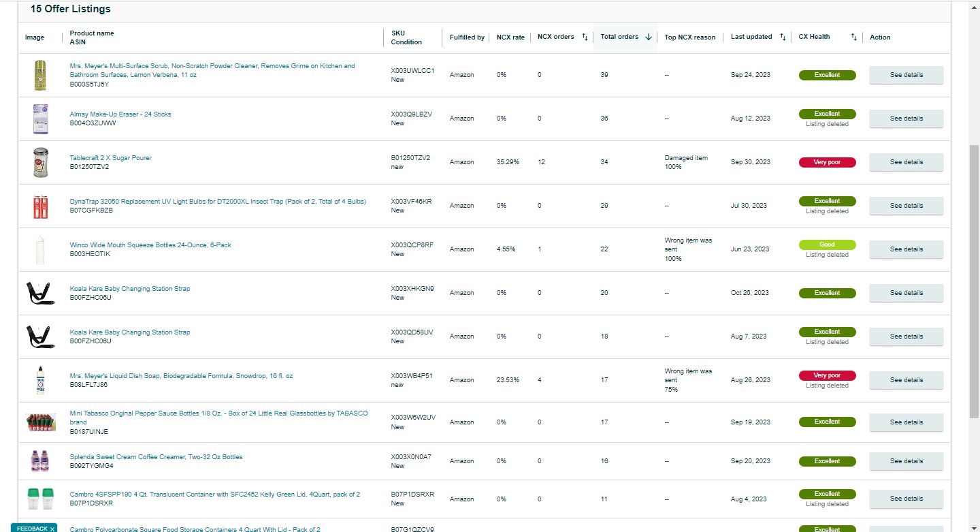See details for Koala Kare SKU X003XHKGN9
Screen dimensions: 980x532
coord(906,293)
